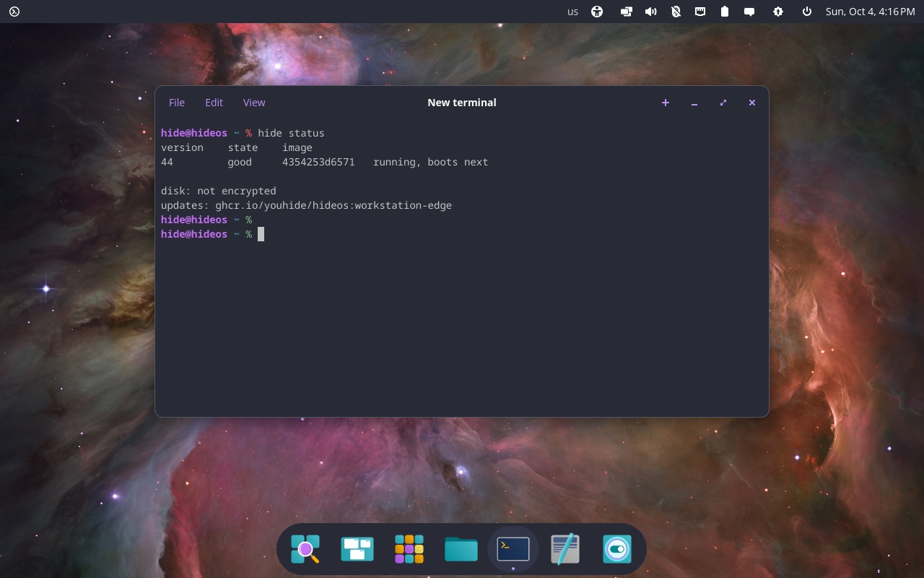Minimize the New terminal window
This screenshot has height=578, width=924.
694,103
